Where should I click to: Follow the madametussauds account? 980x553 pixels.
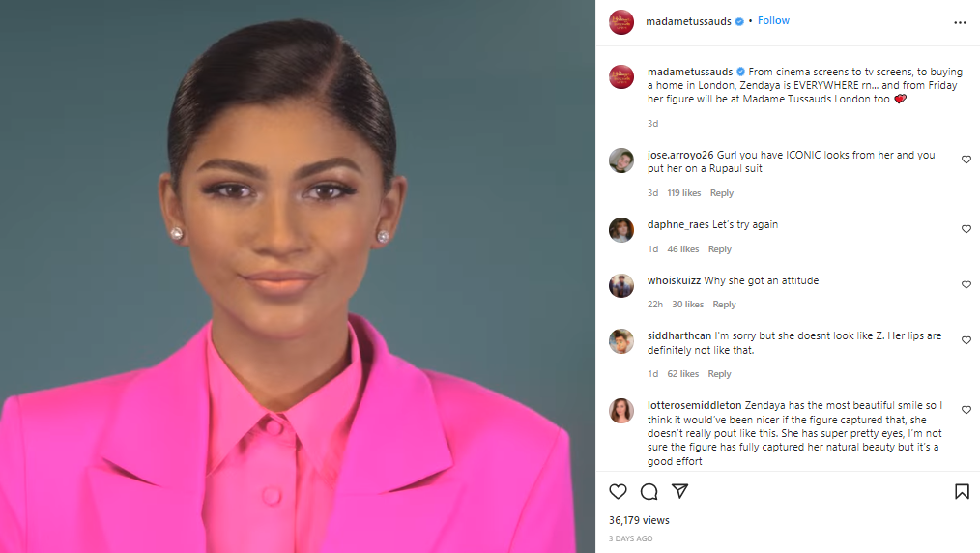coord(773,20)
